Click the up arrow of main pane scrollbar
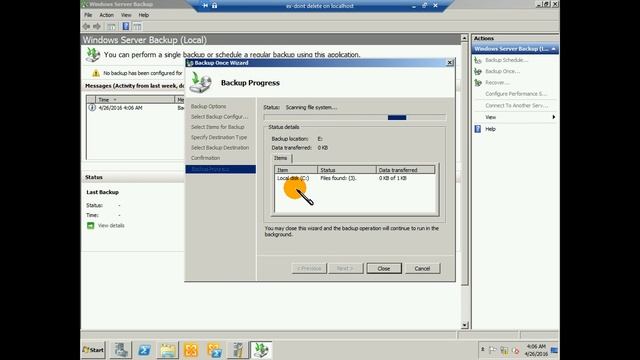This screenshot has width=640, height=360. [x=464, y=38]
